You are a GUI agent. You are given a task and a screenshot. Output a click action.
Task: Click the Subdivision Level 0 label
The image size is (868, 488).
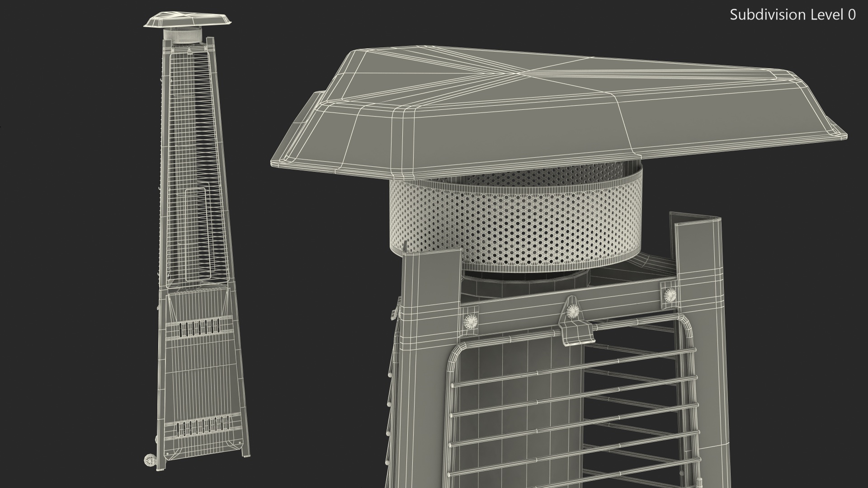793,15
